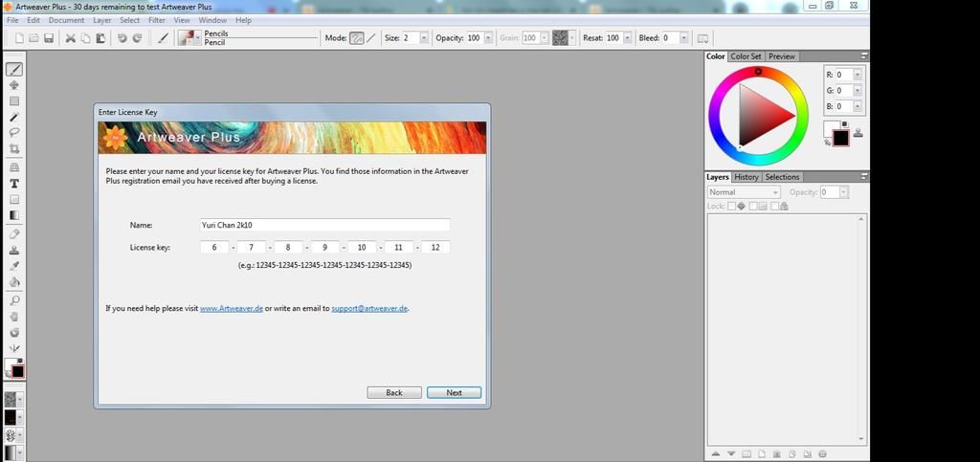This screenshot has height=462, width=980.
Task: Click the Paste clipboard icon
Action: tap(100, 38)
